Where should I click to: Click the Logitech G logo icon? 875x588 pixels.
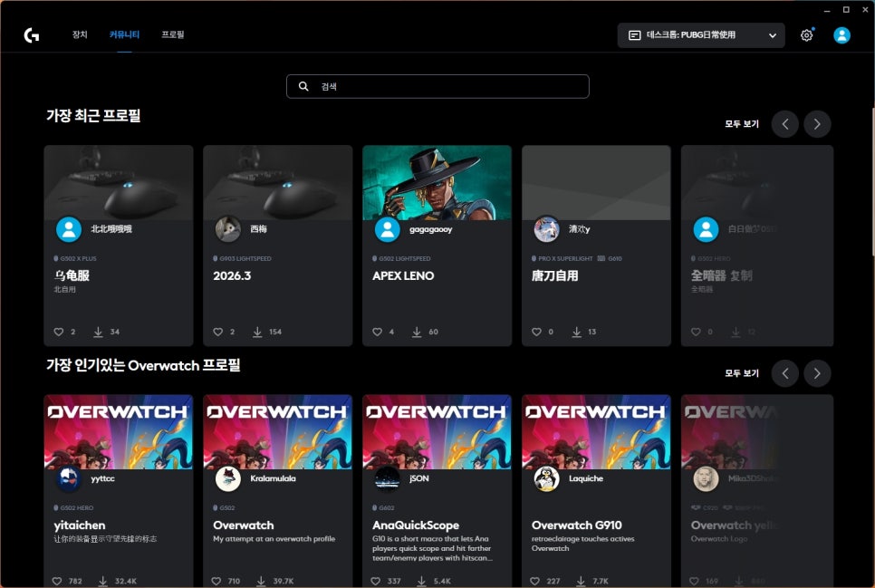[x=32, y=35]
